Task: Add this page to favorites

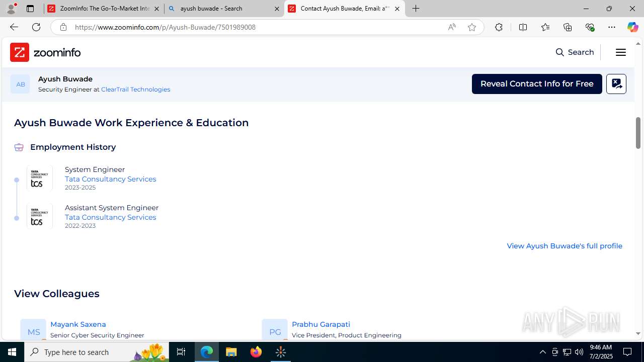Action: tap(472, 27)
